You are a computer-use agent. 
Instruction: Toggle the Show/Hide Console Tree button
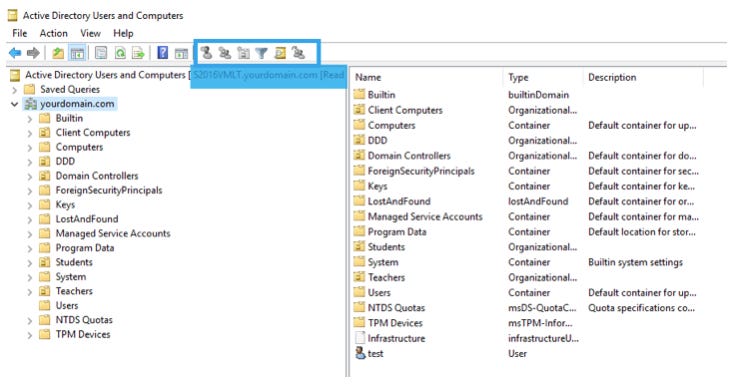[77, 53]
